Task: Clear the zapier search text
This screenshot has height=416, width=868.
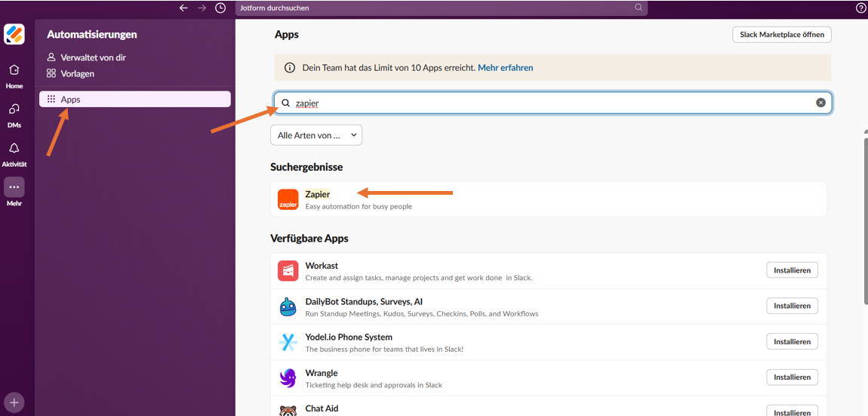Action: click(820, 103)
